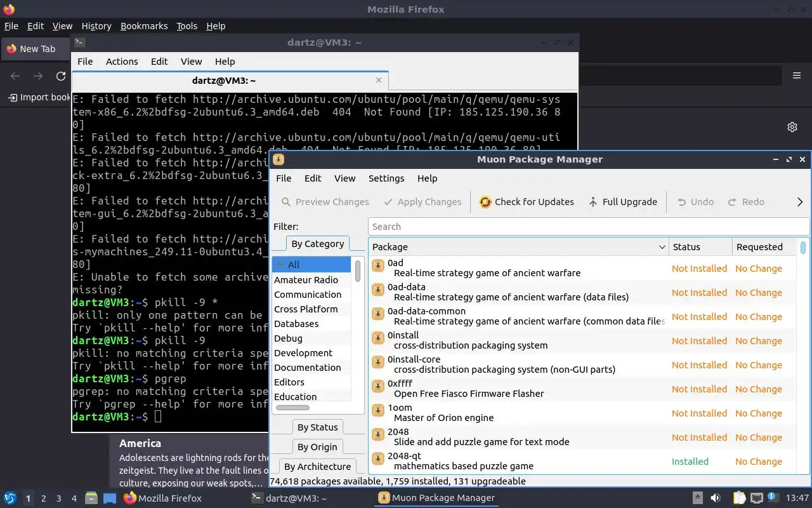Switch to By Category filter tab

click(318, 244)
